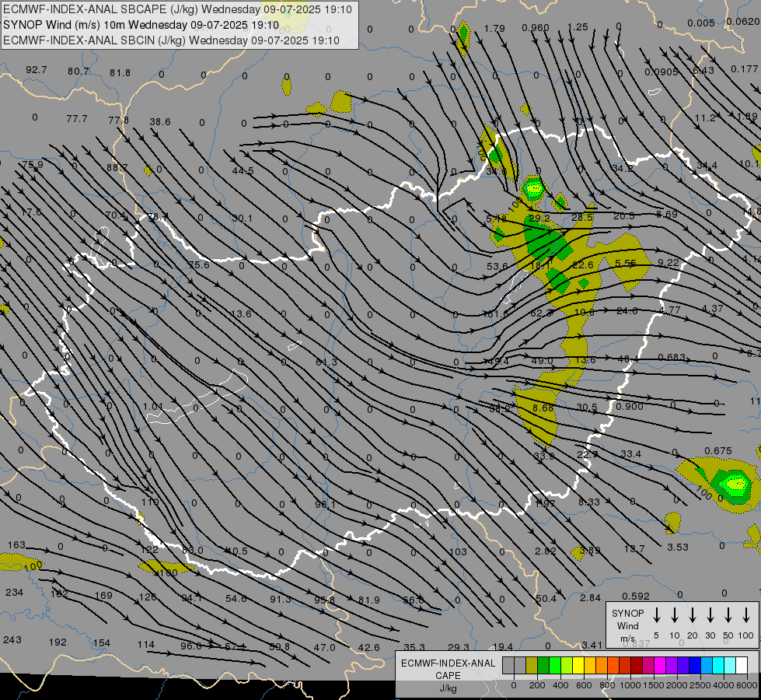Screen dimensions: 761x700
Task: Click the '22.6' value on map
Action: 583,264
